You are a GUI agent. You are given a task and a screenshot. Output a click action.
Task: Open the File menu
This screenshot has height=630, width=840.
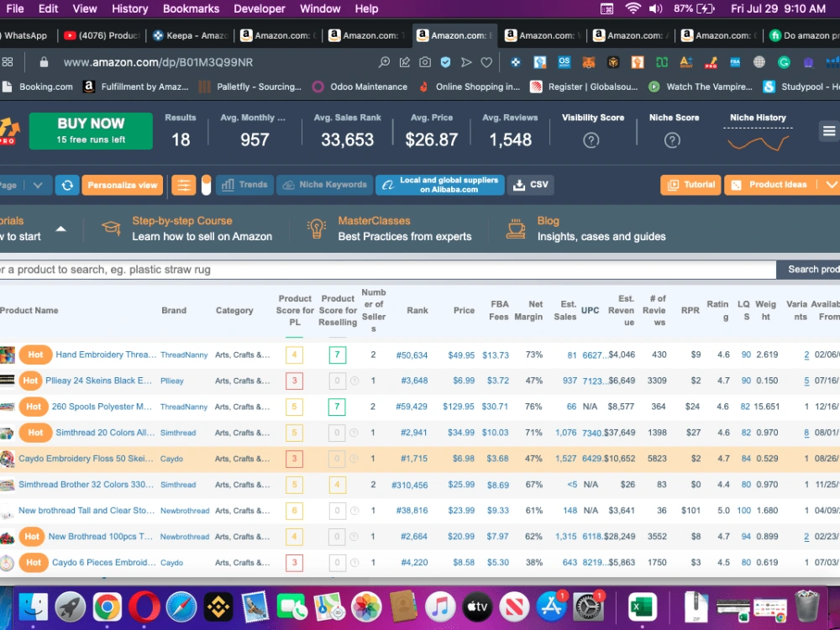(x=14, y=8)
